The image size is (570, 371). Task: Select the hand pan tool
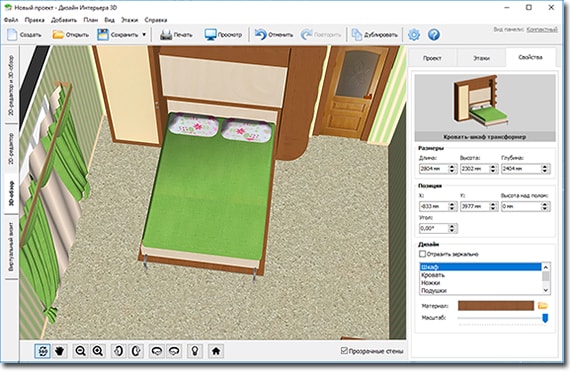tap(60, 351)
